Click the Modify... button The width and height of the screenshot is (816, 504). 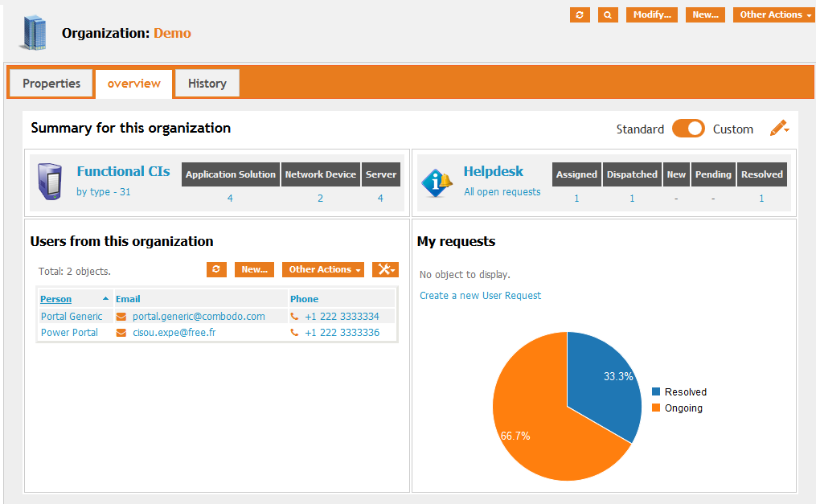[x=652, y=14]
